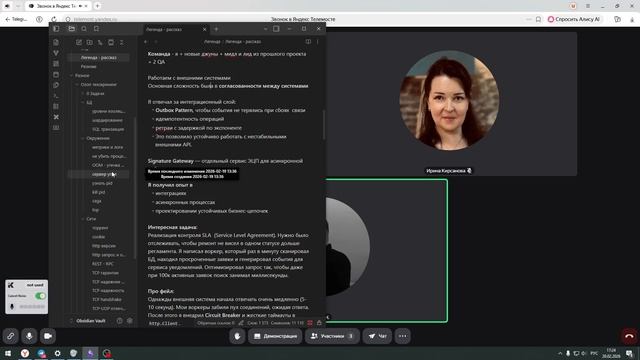
Task: Click the file explorer's vertical scrollbar
Action: tap(135, 188)
